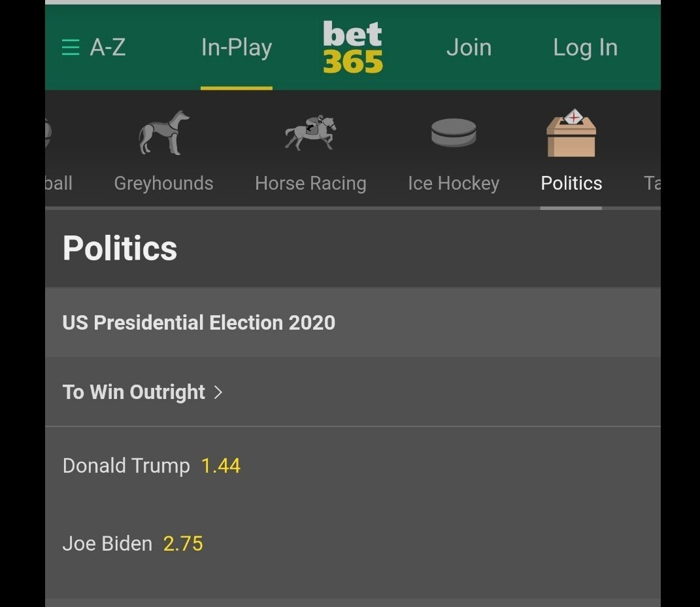This screenshot has height=607, width=700.
Task: Click the Log In button
Action: [x=585, y=48]
